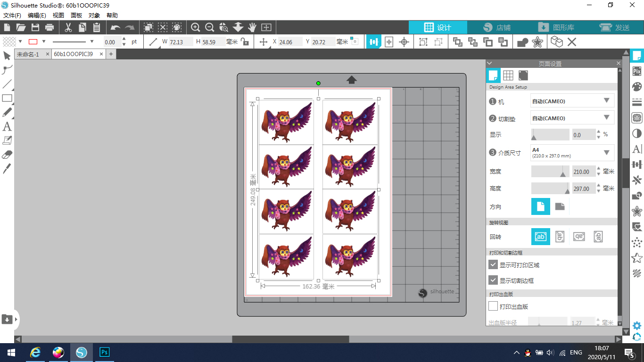The width and height of the screenshot is (644, 362).
Task: Switch to the 发送 send tab
Action: (x=615, y=27)
